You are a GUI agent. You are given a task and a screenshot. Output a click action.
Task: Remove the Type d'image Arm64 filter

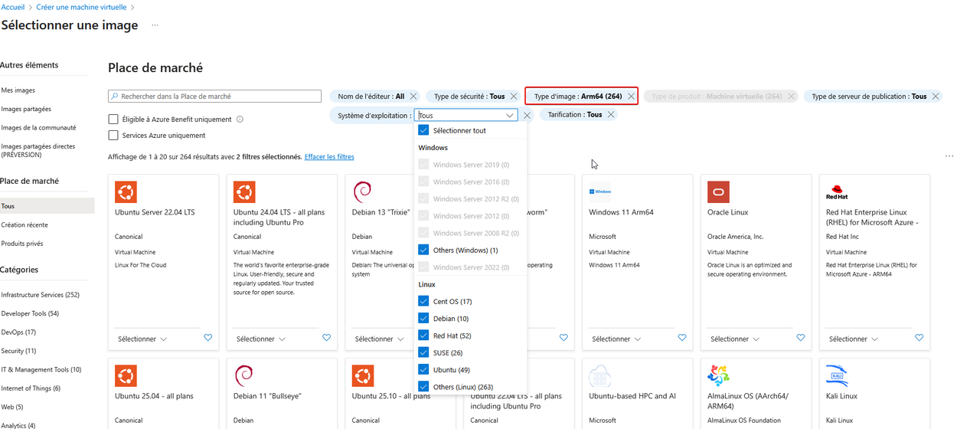[631, 97]
